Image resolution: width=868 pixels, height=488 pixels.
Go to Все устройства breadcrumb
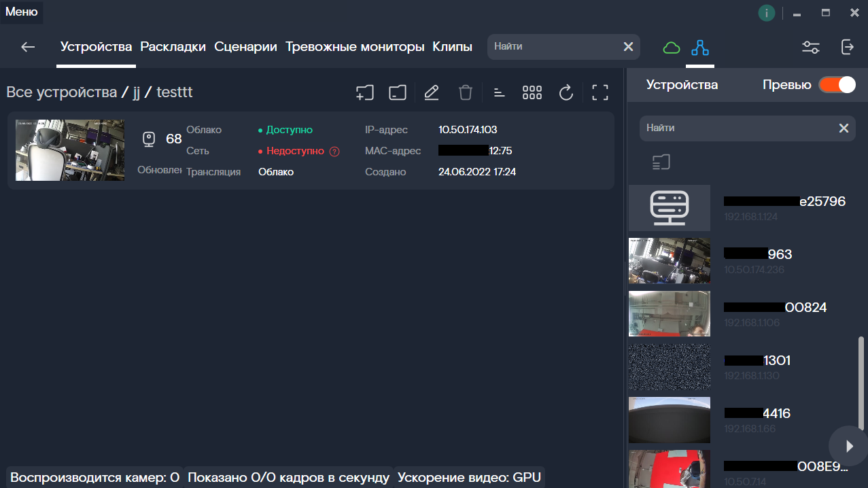(x=62, y=92)
